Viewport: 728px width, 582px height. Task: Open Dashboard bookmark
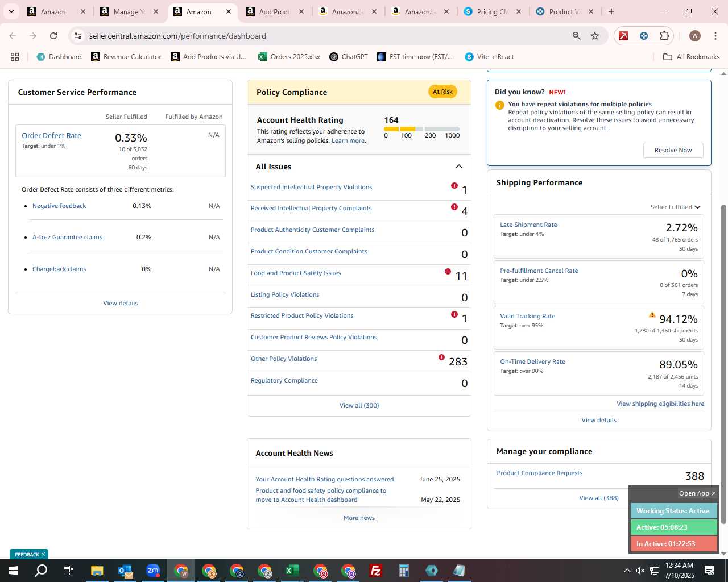(59, 57)
